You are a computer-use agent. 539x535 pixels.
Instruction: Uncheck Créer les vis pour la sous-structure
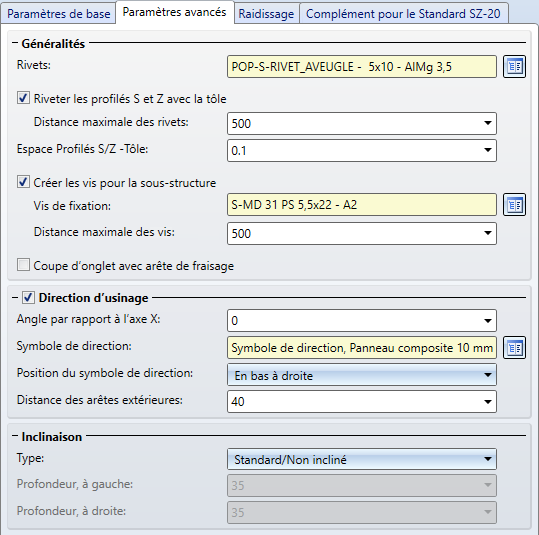point(23,182)
